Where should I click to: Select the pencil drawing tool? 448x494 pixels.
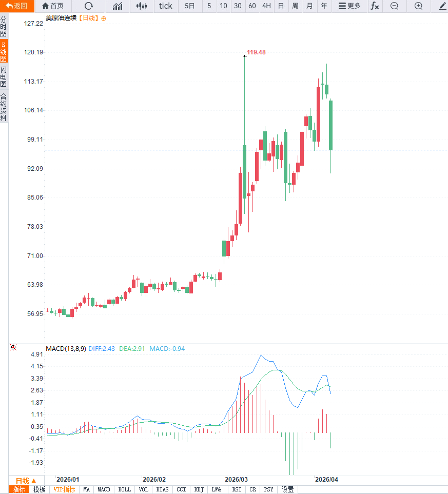(442, 6)
